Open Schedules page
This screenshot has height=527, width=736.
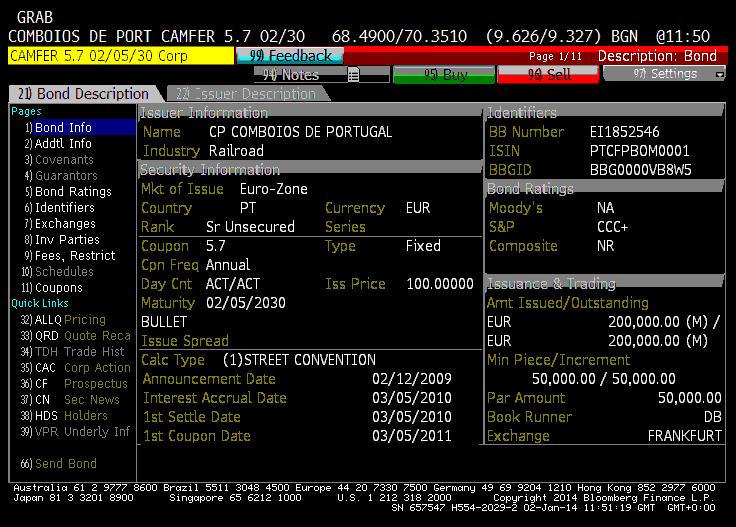57,271
